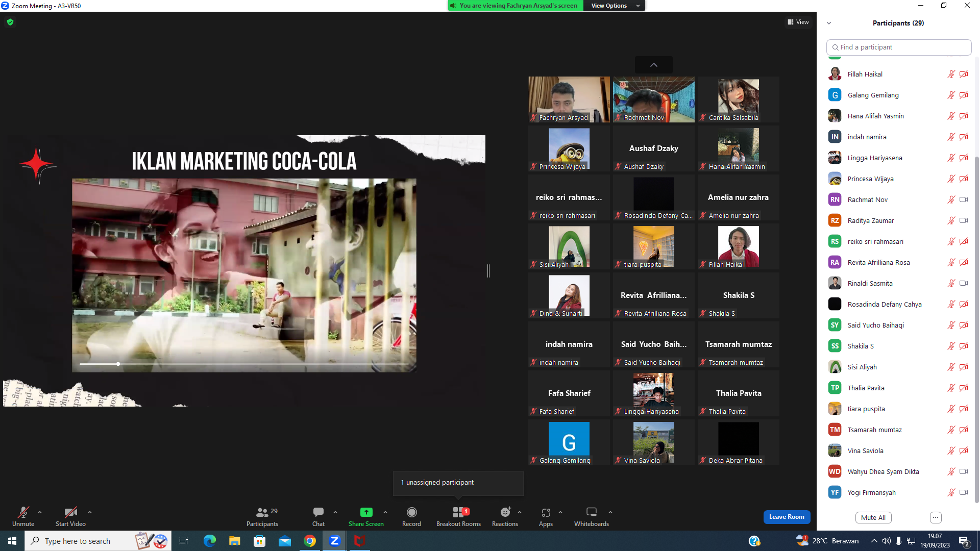Viewport: 980px width, 551px height.
Task: Select tiara puspita's video thumbnail
Action: point(654,246)
